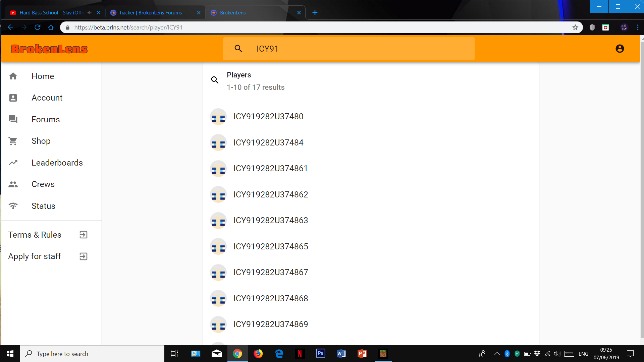Open Account in the sidebar
The width and height of the screenshot is (644, 362).
pos(52,98)
